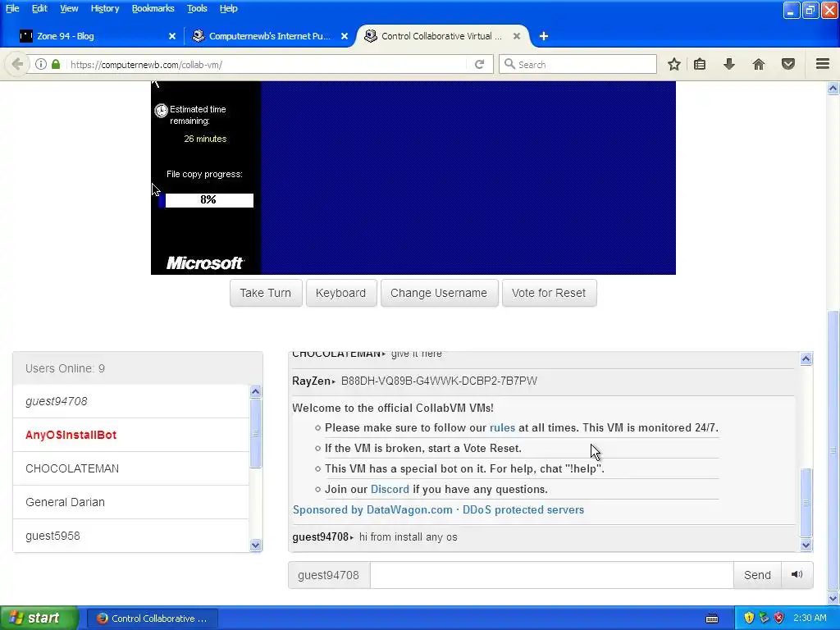Viewport: 840px width, 630px height.
Task: Open the History menu
Action: 105,8
